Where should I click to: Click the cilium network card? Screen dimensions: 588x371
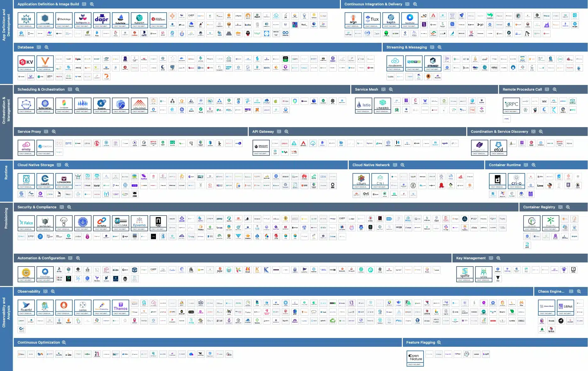click(x=361, y=181)
